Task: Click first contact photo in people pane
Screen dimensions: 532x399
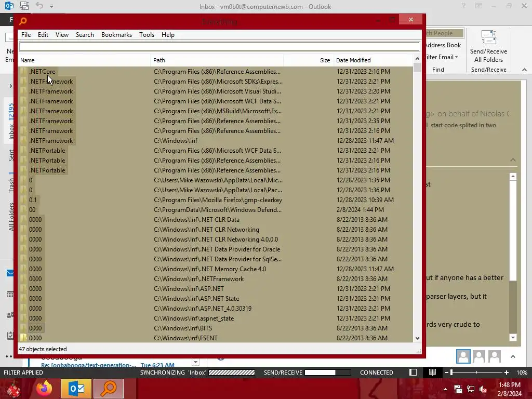Action: tap(463, 356)
